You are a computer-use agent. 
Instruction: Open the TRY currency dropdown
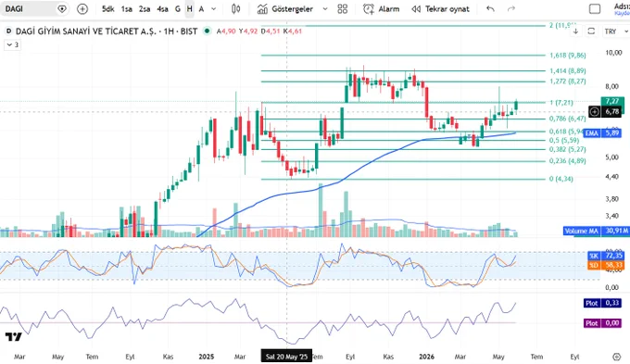pos(616,31)
